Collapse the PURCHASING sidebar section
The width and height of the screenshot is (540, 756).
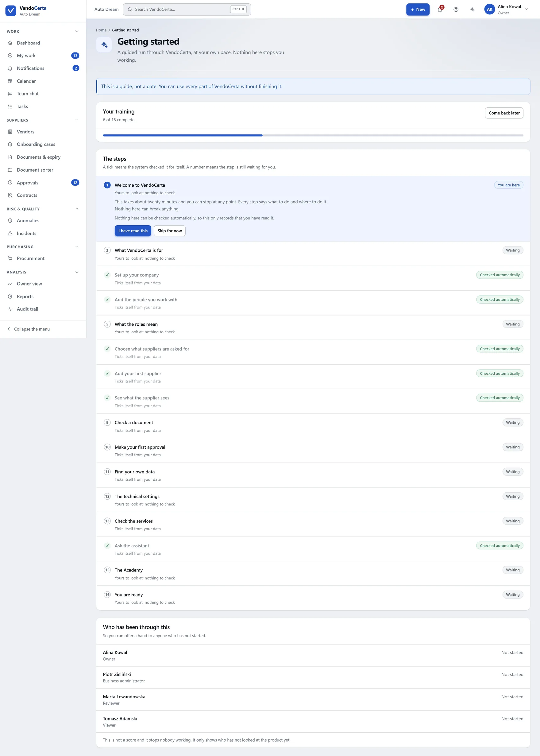click(77, 247)
